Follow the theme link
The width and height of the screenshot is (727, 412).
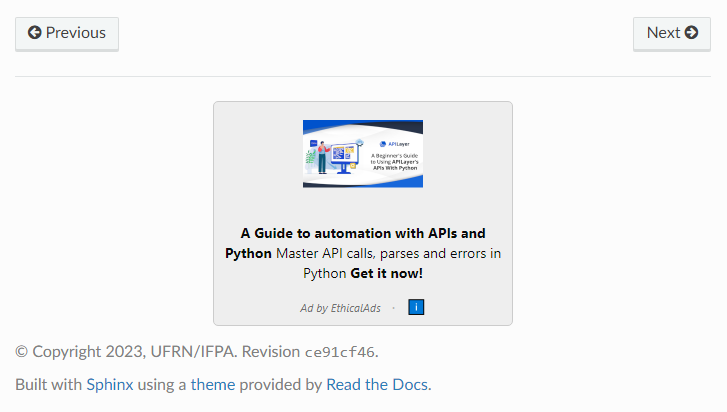[x=213, y=385]
